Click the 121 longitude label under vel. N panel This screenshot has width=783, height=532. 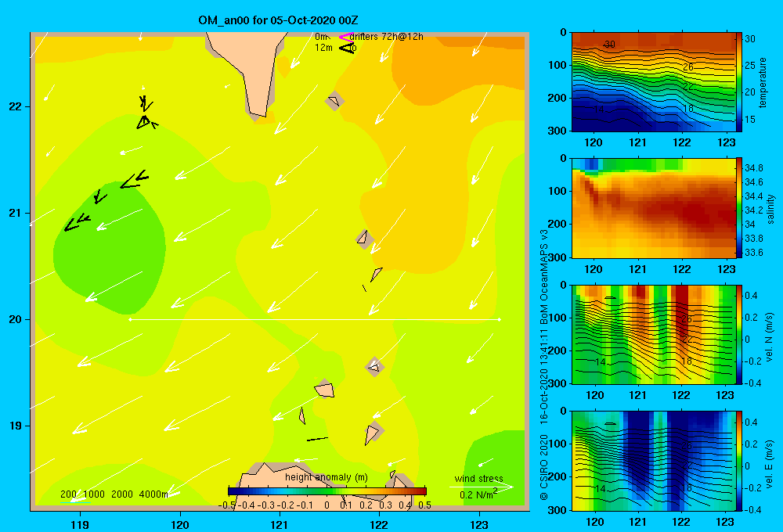click(637, 395)
